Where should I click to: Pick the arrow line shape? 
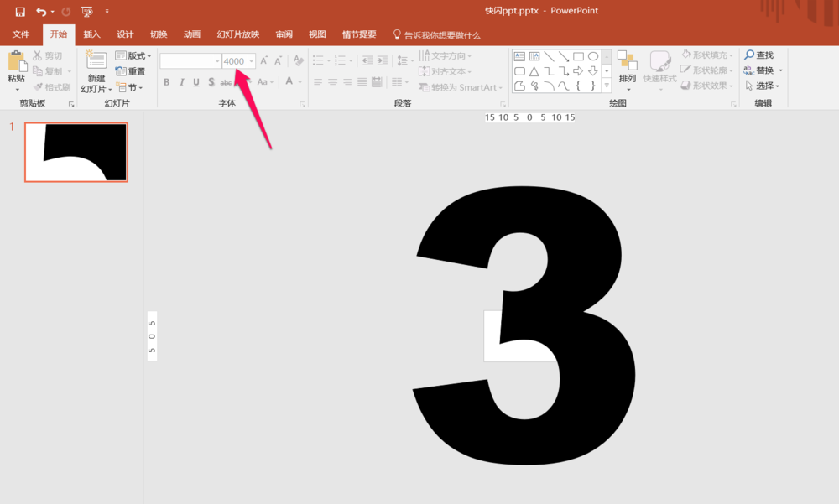click(564, 56)
